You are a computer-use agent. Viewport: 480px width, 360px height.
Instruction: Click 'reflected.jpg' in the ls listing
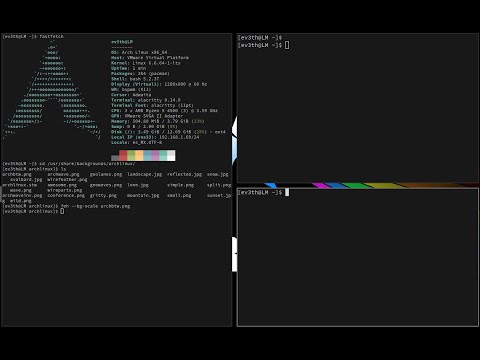click(x=184, y=174)
